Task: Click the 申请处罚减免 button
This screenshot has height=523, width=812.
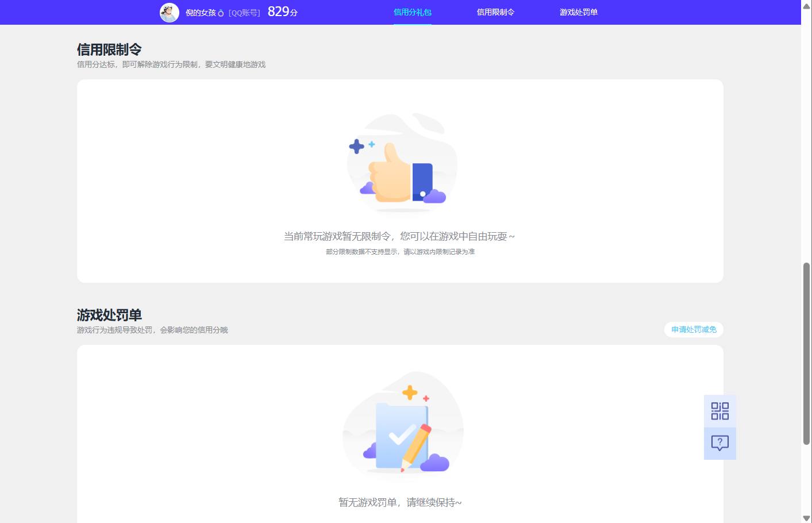Action: click(x=693, y=329)
